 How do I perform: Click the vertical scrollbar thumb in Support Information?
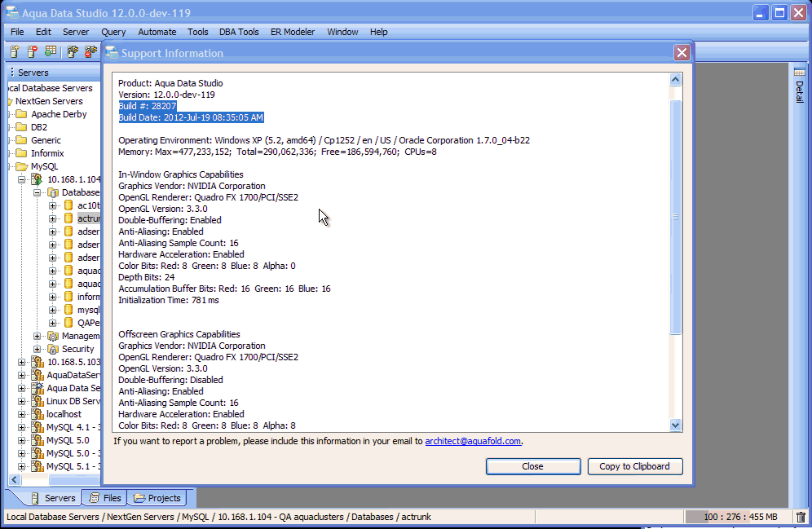tap(675, 218)
